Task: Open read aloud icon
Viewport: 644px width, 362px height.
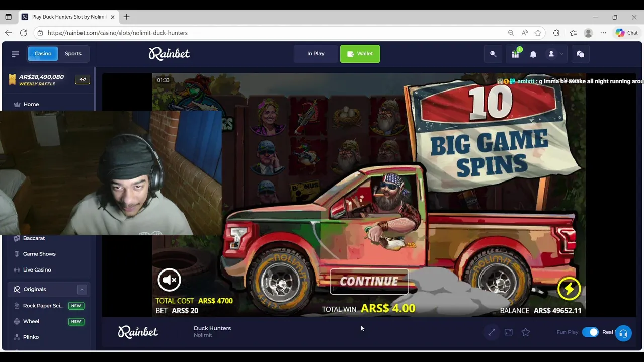Action: pos(525,33)
